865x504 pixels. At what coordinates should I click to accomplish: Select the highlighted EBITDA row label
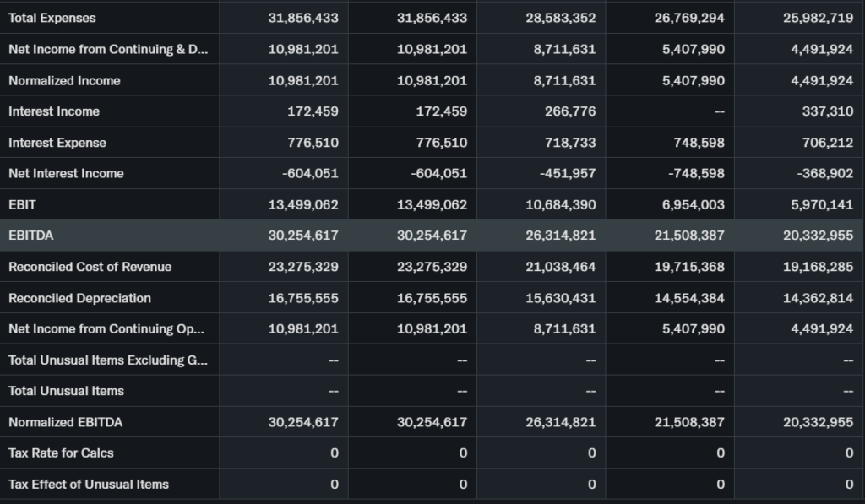click(30, 236)
